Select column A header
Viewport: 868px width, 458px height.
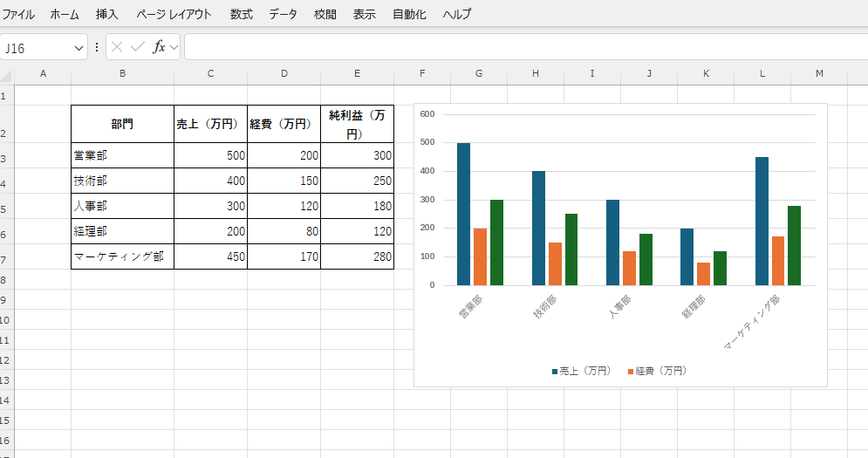[43, 73]
